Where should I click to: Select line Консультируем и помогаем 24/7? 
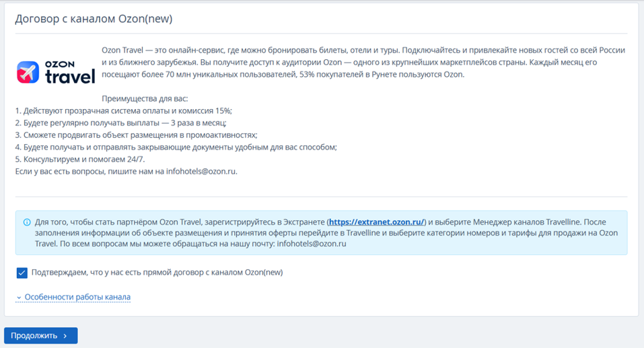tap(80, 160)
